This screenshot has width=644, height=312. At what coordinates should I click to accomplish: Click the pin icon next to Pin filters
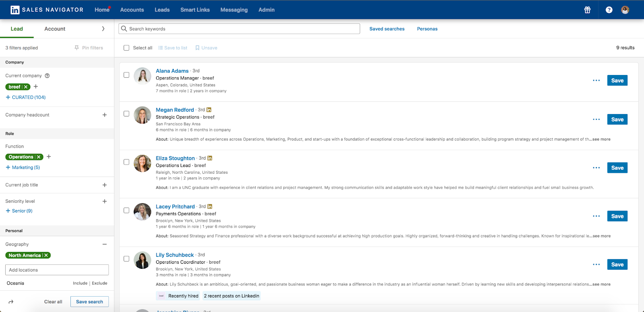point(76,48)
